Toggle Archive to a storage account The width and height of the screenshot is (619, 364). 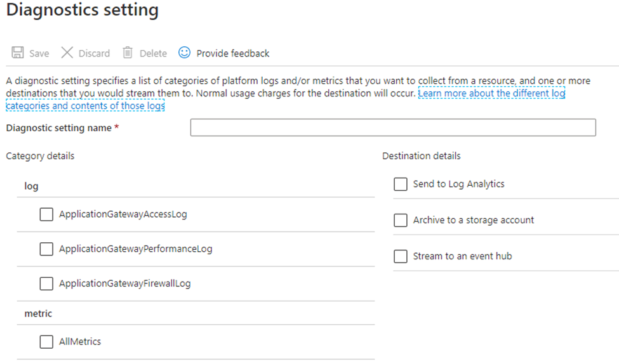pos(401,220)
